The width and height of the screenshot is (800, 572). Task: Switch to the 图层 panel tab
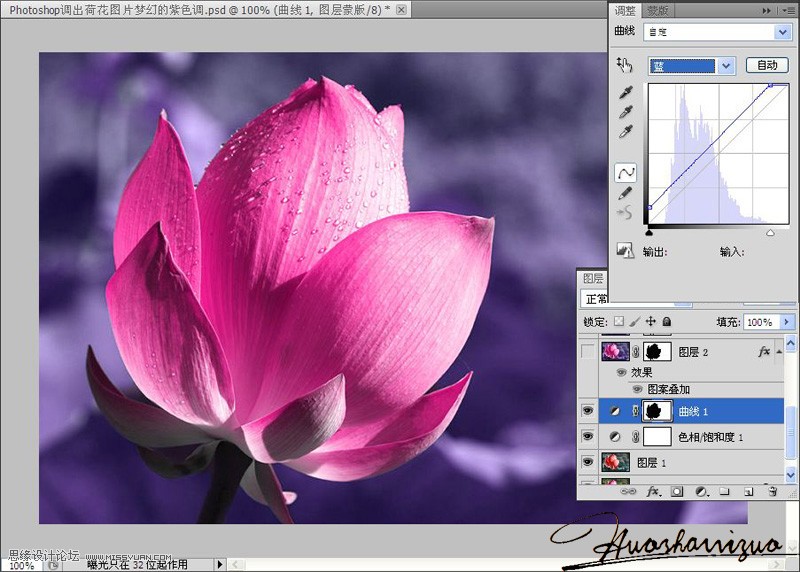pos(593,278)
